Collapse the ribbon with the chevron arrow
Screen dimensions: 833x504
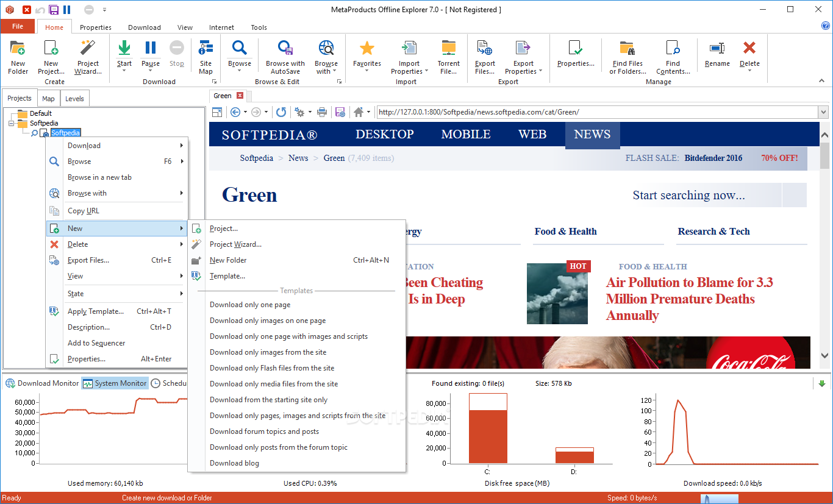point(823,81)
